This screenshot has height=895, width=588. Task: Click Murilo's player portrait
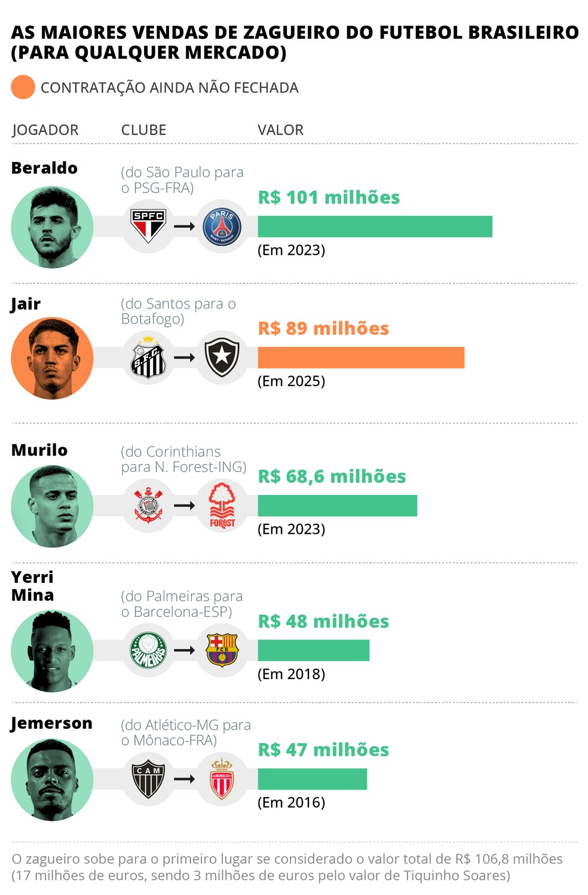pos(53,506)
